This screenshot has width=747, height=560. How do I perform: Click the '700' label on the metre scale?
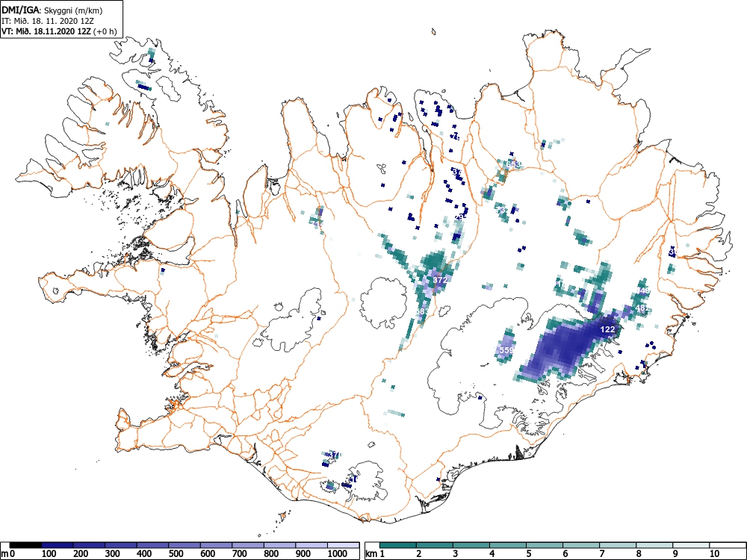[240, 554]
